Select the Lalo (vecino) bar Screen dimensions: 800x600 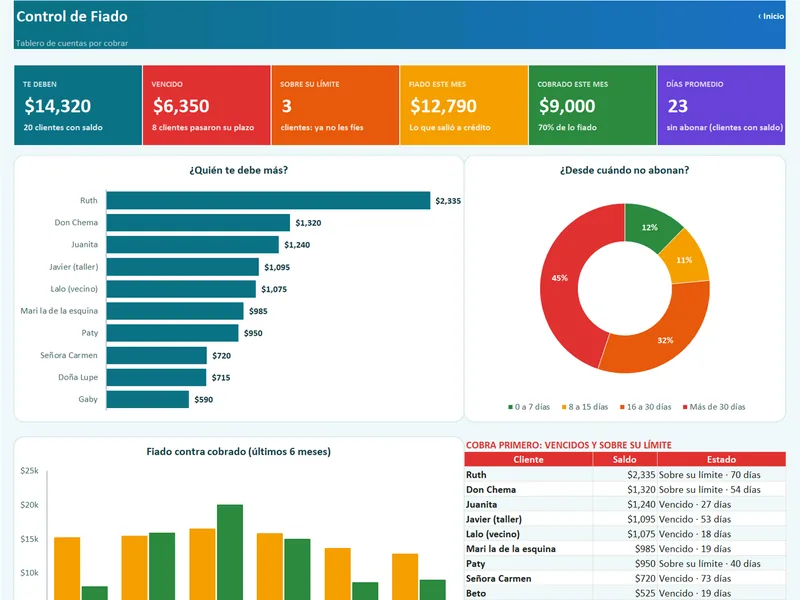[181, 289]
